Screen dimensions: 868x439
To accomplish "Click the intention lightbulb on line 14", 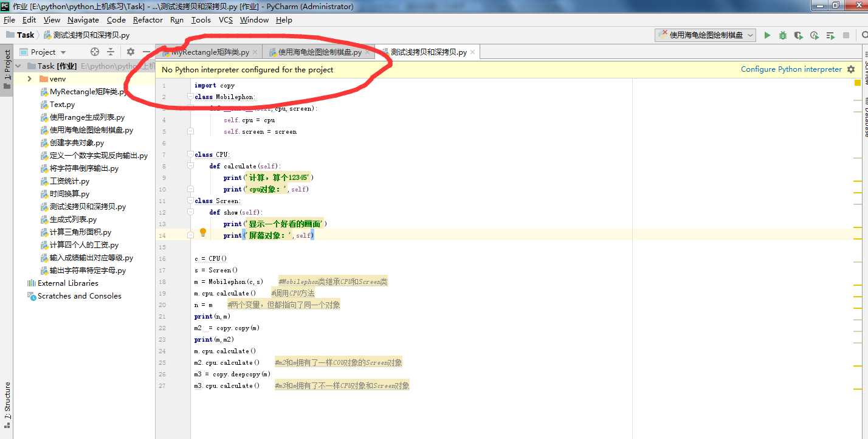I will pyautogui.click(x=203, y=232).
